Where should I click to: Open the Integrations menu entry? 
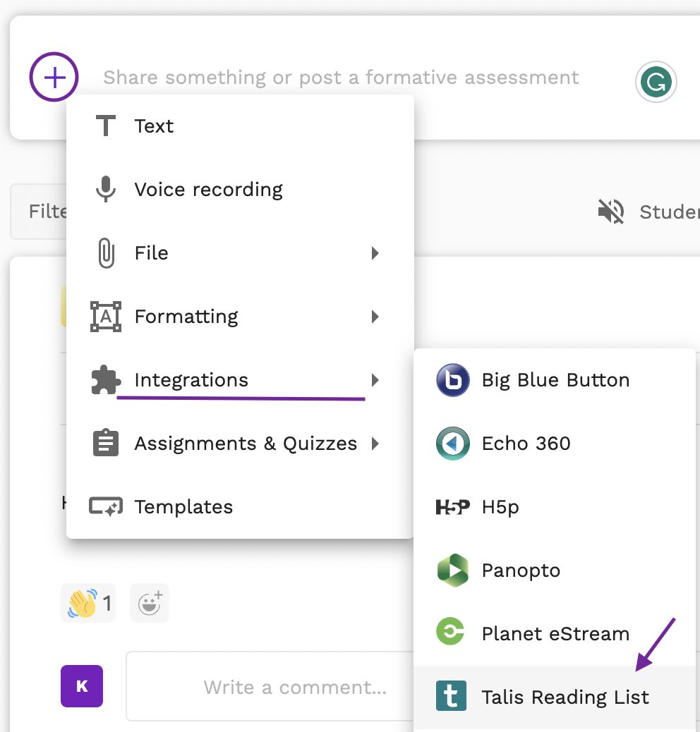240,380
